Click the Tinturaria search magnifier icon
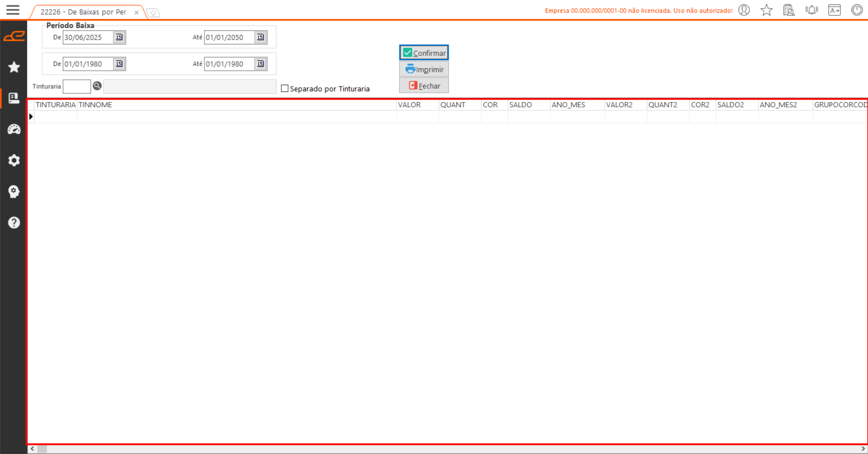 coord(97,86)
